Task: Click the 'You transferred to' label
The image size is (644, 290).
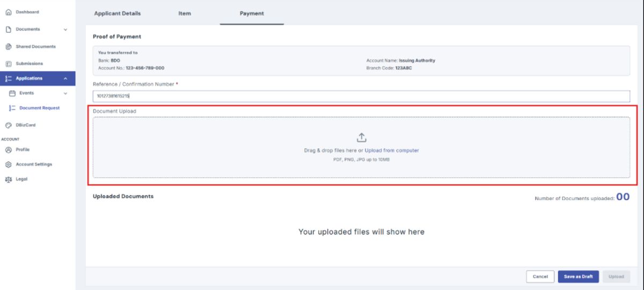Action: (x=118, y=53)
